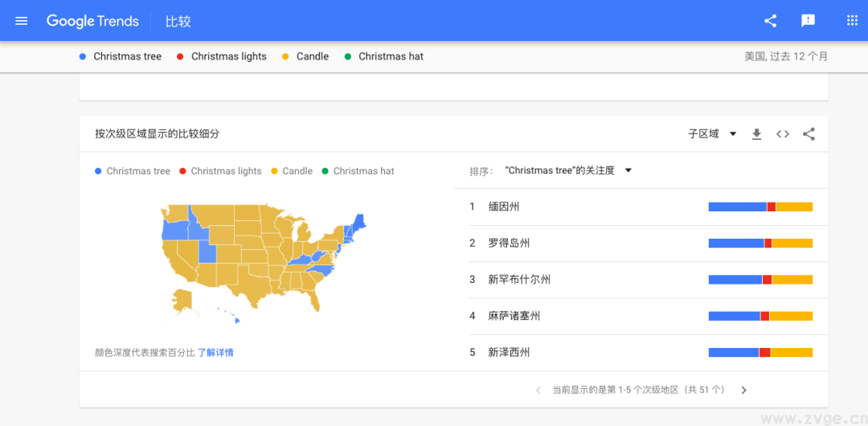
Task: Open the feedback icon in the header
Action: tap(809, 21)
